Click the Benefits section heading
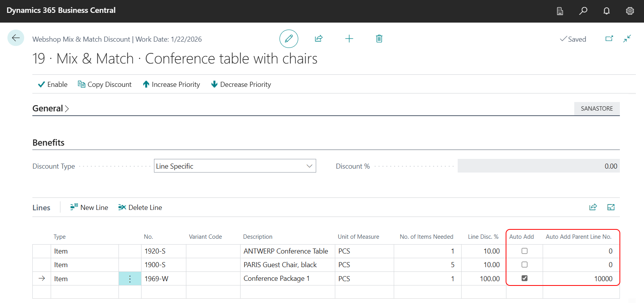 click(48, 143)
